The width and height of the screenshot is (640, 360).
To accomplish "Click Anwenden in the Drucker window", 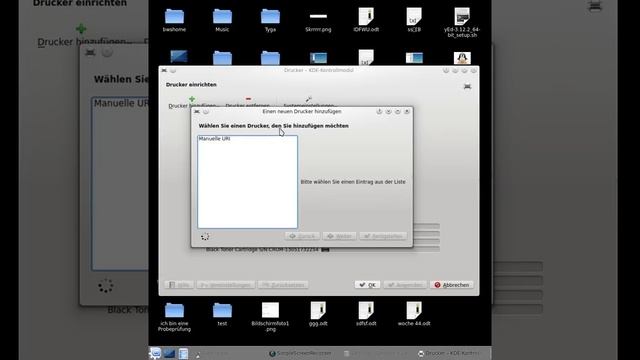I will 405,284.
